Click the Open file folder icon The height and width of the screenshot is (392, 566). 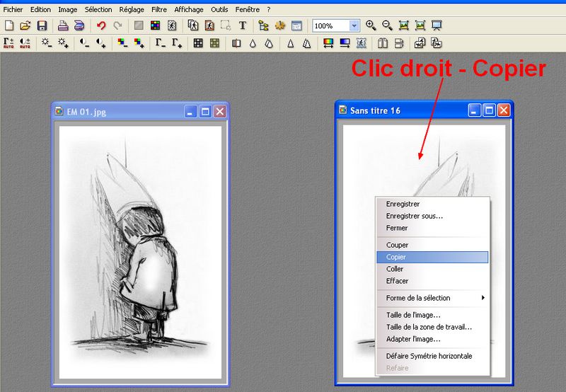(25, 25)
